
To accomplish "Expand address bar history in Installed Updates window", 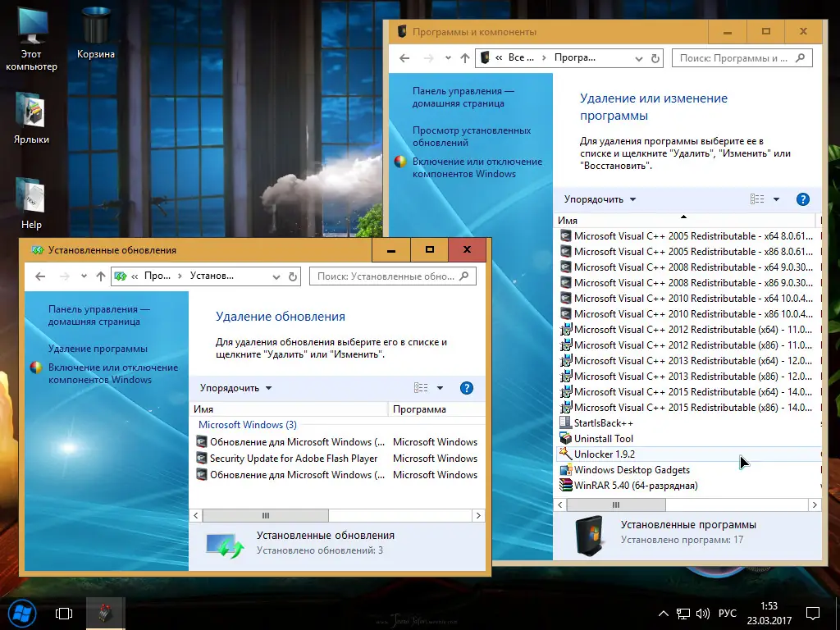I will (276, 276).
